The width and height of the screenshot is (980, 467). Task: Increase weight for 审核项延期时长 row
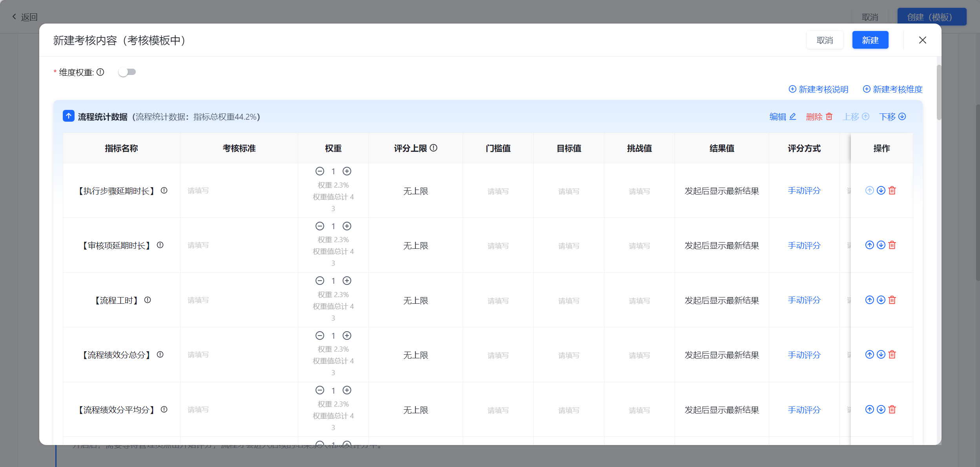pyautogui.click(x=347, y=226)
